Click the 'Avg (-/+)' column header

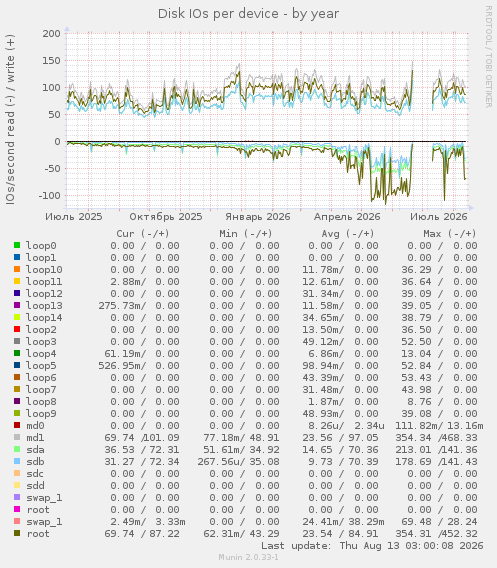[x=348, y=234]
